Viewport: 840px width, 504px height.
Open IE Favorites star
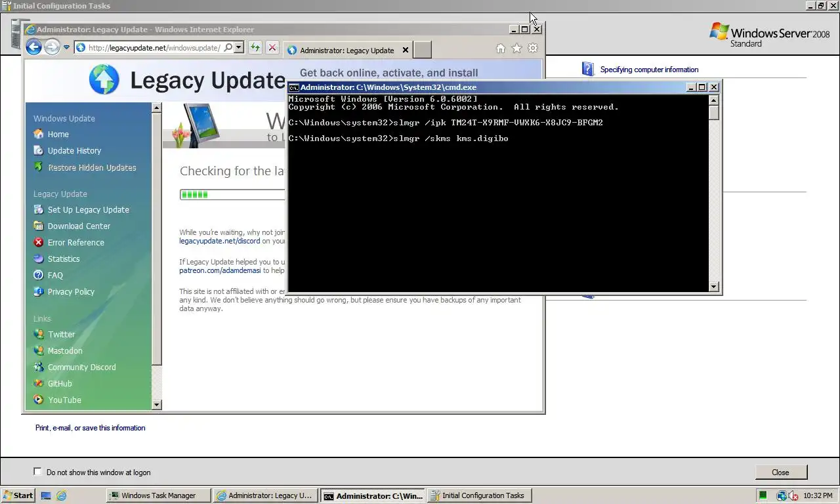516,48
